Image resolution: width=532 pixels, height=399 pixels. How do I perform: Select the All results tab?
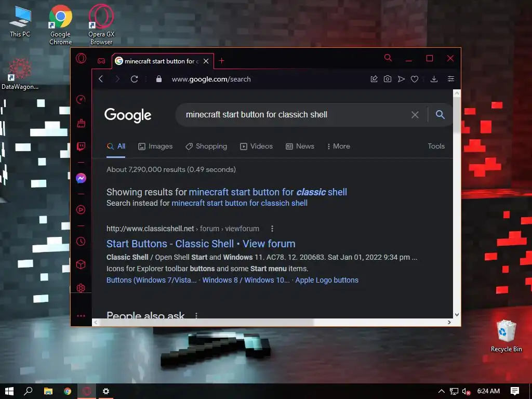click(116, 146)
